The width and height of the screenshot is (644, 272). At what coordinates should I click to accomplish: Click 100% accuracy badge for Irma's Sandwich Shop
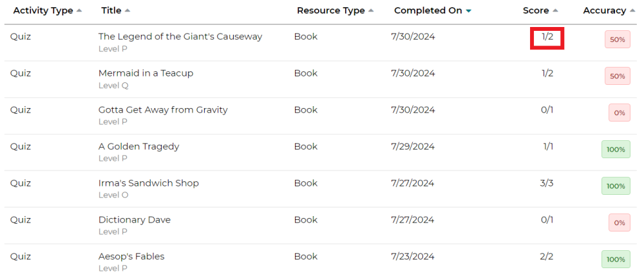[616, 186]
